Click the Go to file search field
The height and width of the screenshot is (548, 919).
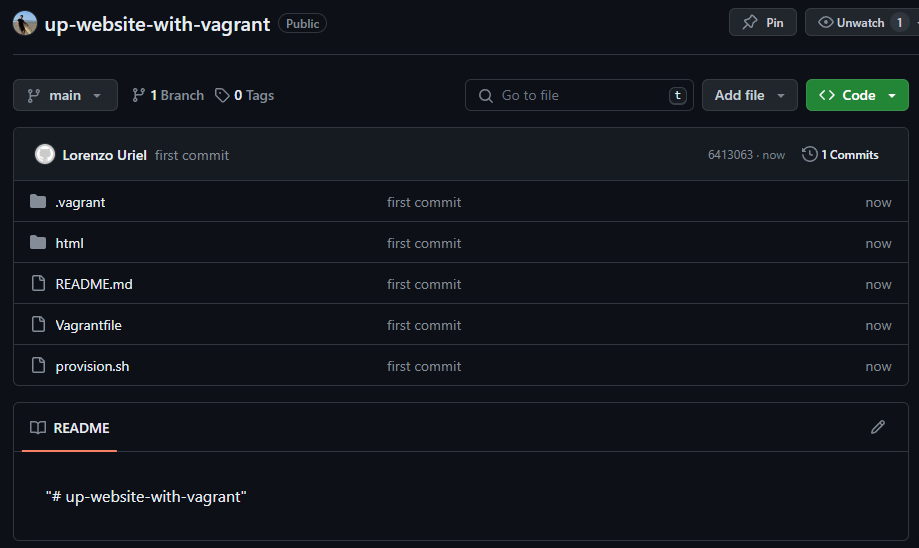pyautogui.click(x=579, y=95)
